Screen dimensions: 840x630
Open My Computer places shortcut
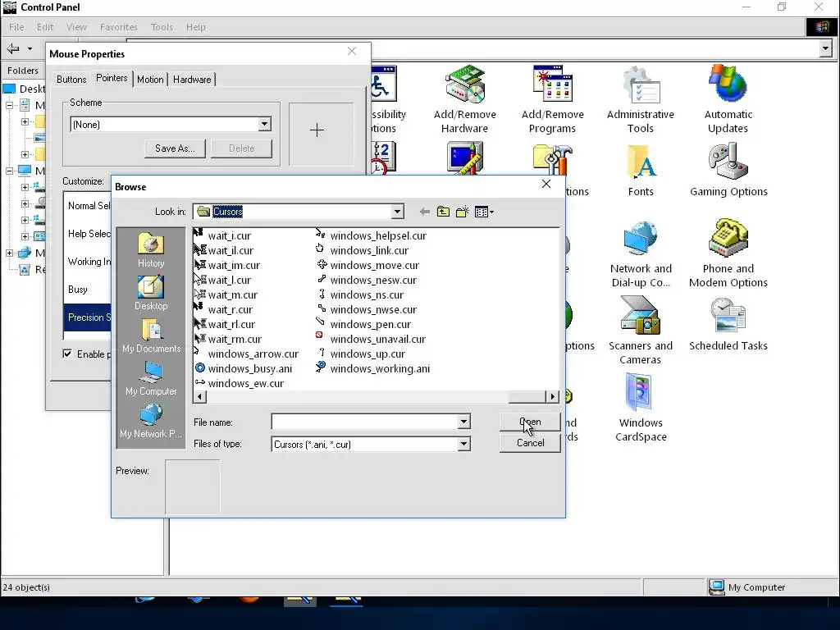pyautogui.click(x=151, y=378)
